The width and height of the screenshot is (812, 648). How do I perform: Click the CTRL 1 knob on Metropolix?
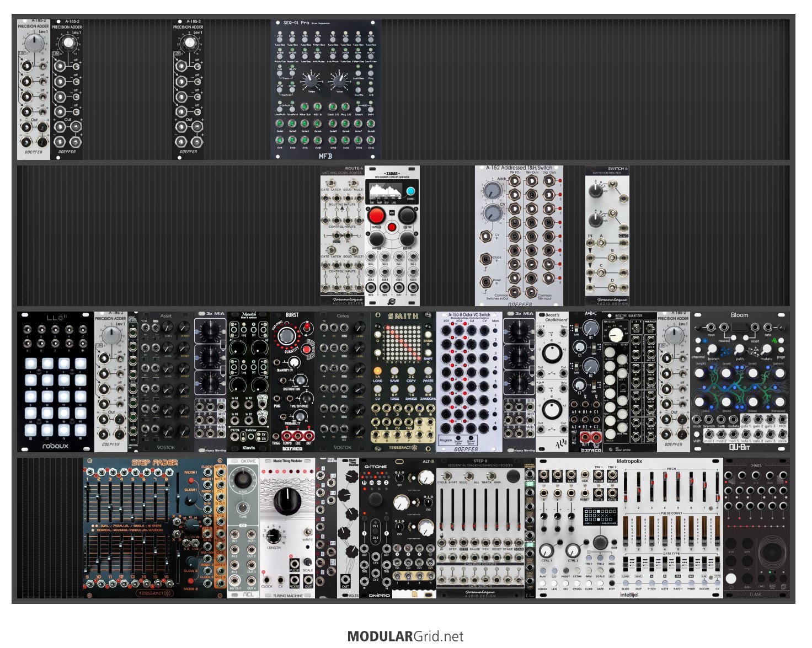pos(546,550)
